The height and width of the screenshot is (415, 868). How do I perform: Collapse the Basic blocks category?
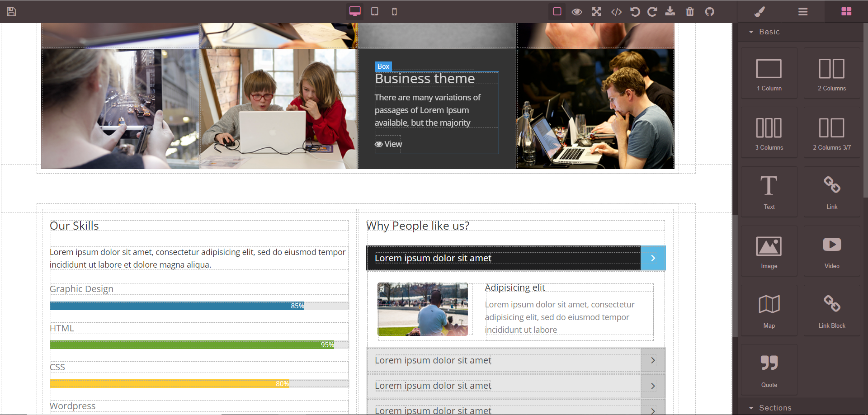[x=800, y=32]
